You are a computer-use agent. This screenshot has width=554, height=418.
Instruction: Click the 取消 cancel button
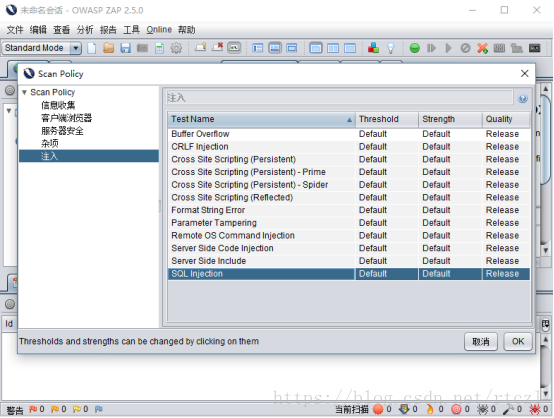[x=481, y=342]
